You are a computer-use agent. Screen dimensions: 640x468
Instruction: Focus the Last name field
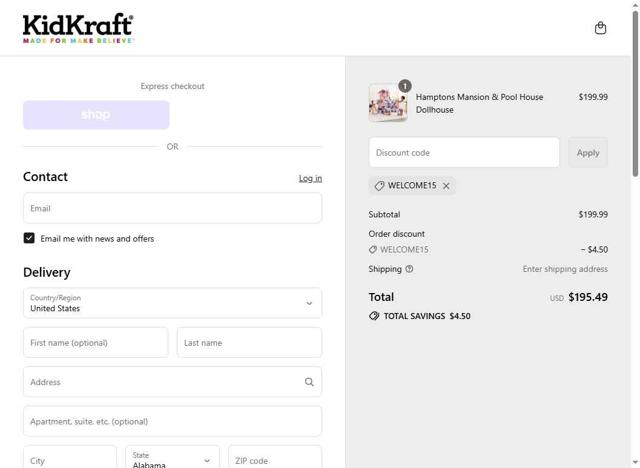249,343
